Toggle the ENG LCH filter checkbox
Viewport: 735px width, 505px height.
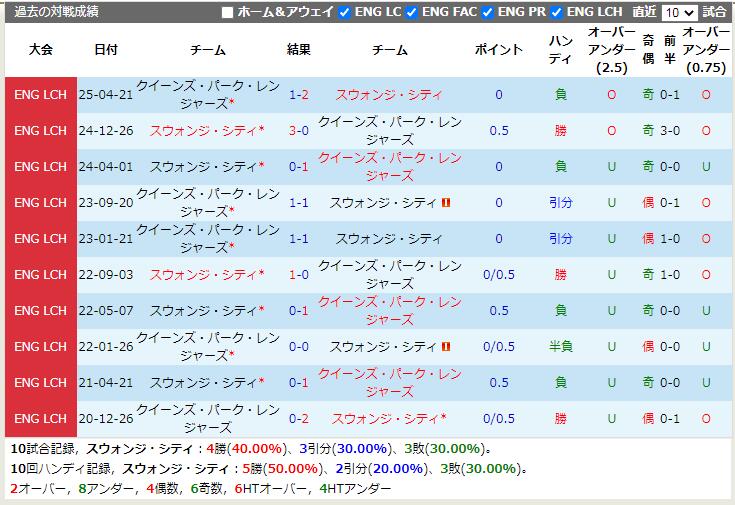[x=557, y=13]
